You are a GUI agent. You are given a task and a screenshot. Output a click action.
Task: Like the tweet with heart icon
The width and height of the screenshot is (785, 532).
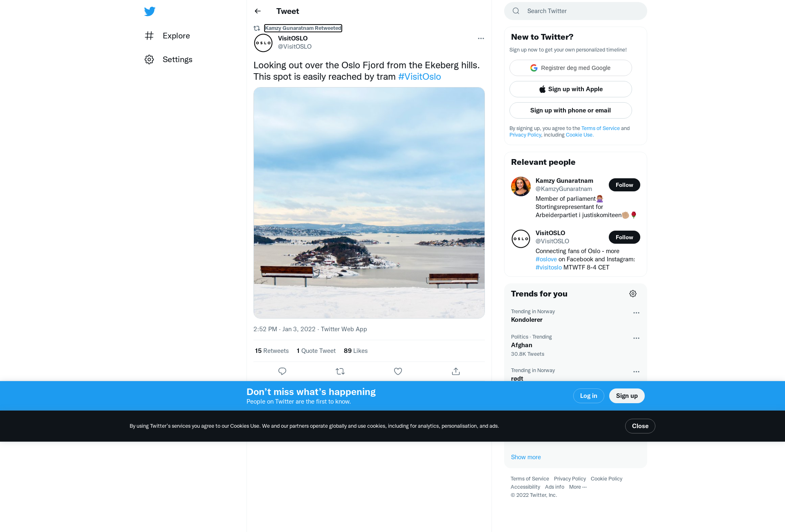point(398,371)
